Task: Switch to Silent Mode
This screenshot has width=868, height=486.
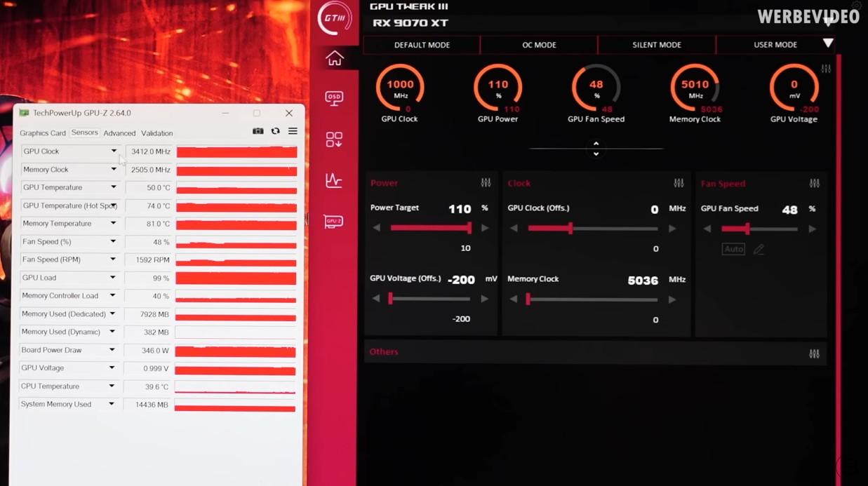Action: (x=656, y=45)
